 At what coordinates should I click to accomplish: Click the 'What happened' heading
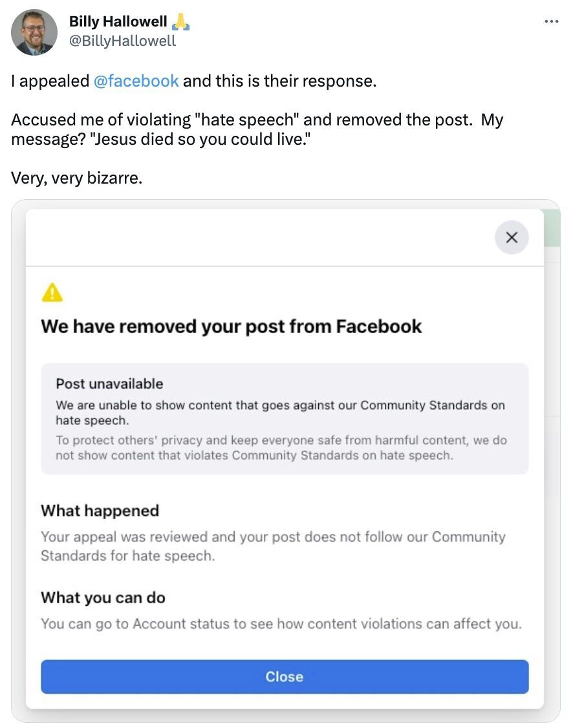point(100,511)
